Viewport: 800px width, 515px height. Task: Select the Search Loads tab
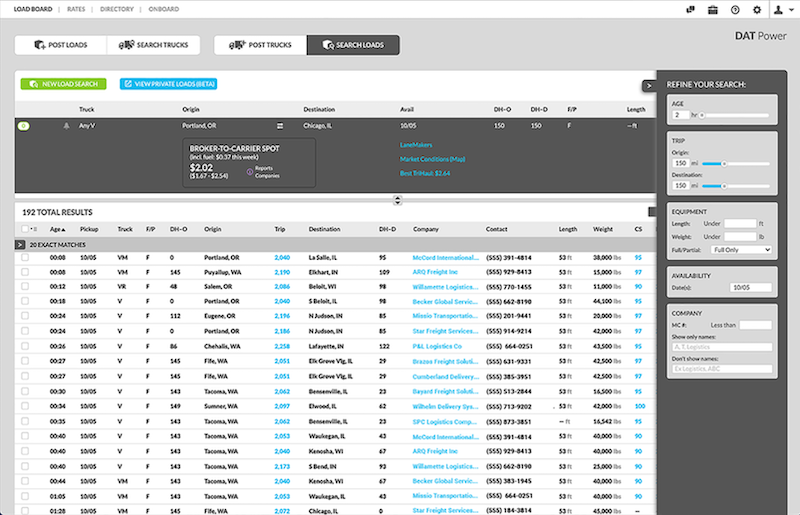(353, 45)
